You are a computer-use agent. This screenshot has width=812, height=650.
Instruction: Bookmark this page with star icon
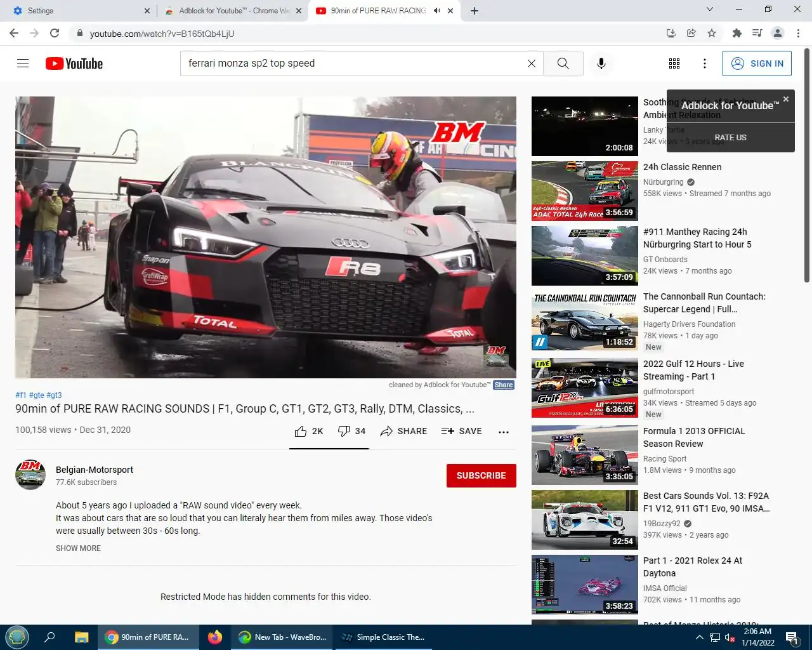(x=712, y=33)
